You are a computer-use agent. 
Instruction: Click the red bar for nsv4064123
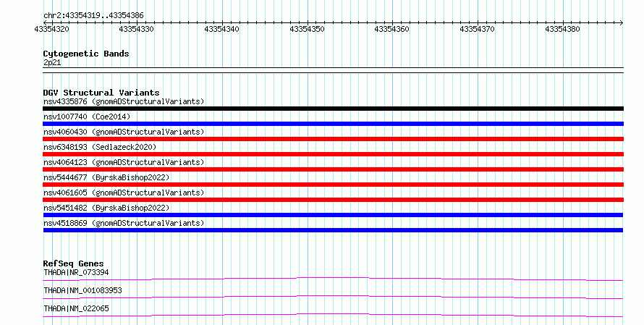pyautogui.click(x=333, y=169)
